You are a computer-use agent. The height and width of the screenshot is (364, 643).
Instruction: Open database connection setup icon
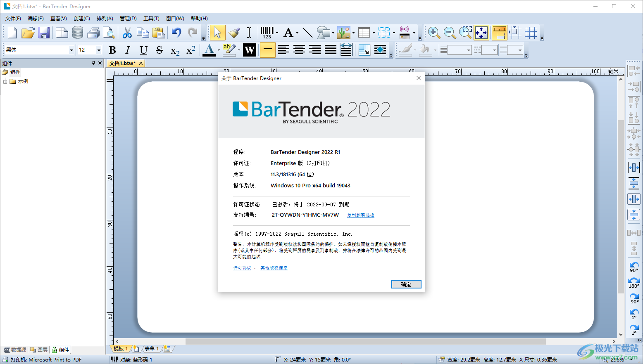point(78,33)
